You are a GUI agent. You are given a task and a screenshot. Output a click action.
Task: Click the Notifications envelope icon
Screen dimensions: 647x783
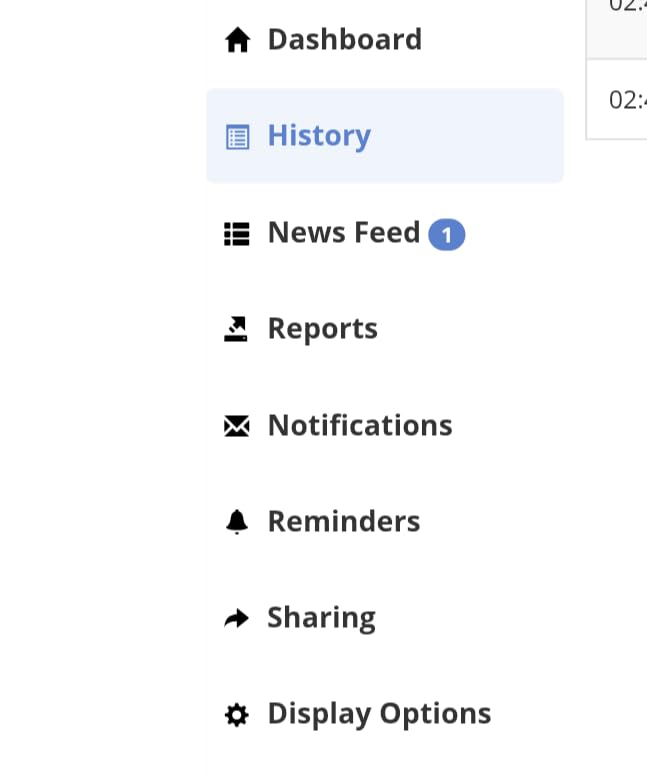237,426
